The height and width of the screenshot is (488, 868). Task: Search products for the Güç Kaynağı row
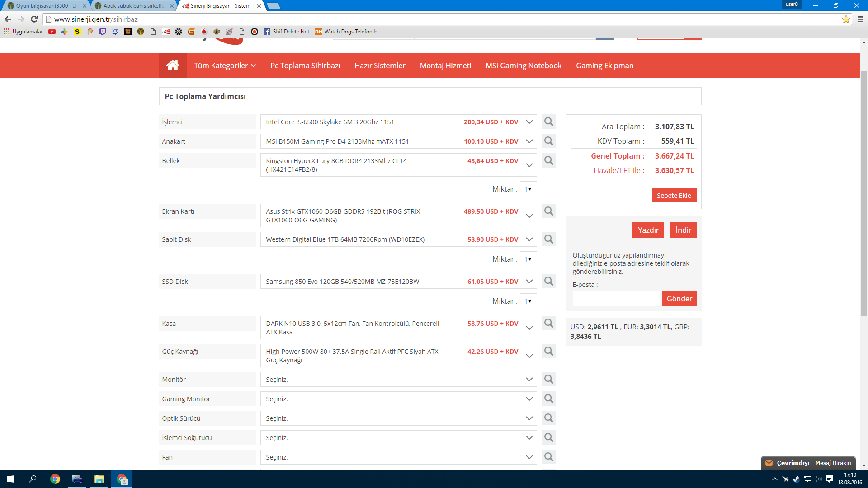tap(549, 351)
